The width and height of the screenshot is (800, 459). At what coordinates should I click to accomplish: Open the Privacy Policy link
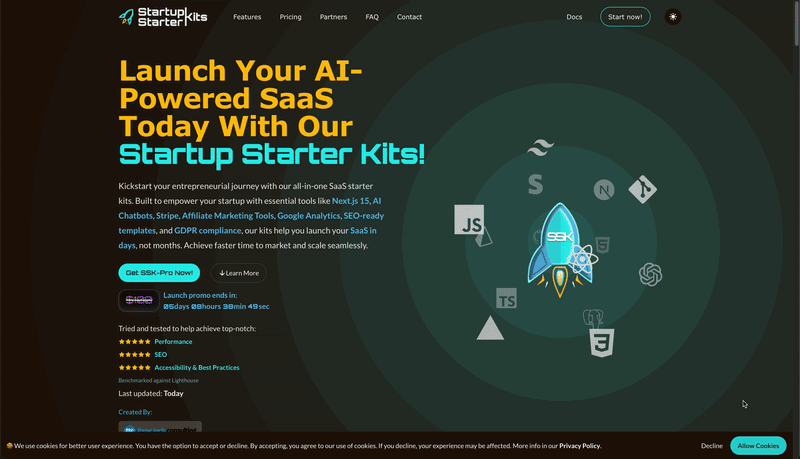pos(580,446)
